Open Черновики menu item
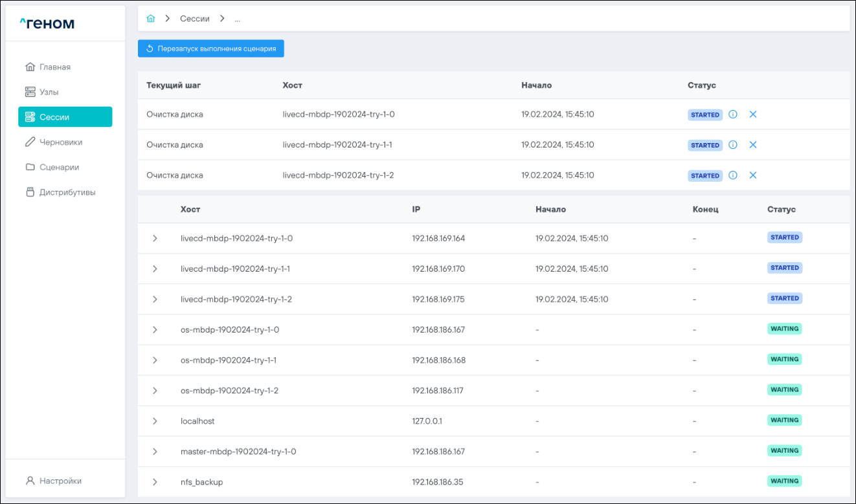 60,142
